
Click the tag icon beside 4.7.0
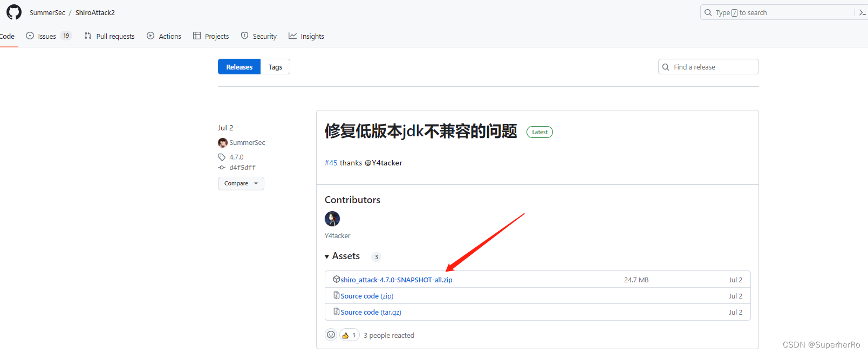(x=222, y=157)
